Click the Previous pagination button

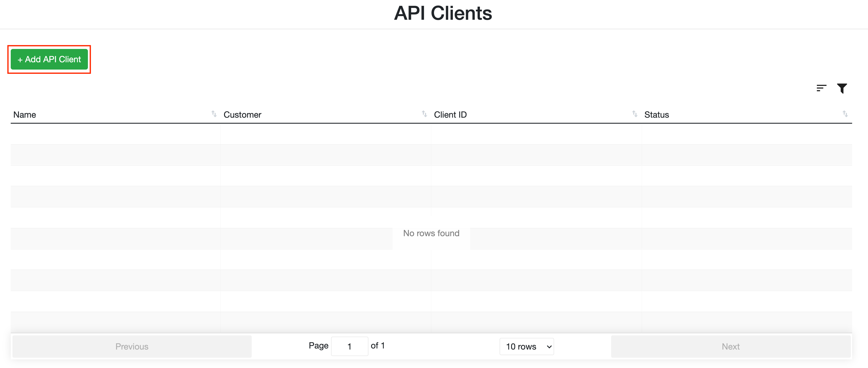(x=132, y=346)
